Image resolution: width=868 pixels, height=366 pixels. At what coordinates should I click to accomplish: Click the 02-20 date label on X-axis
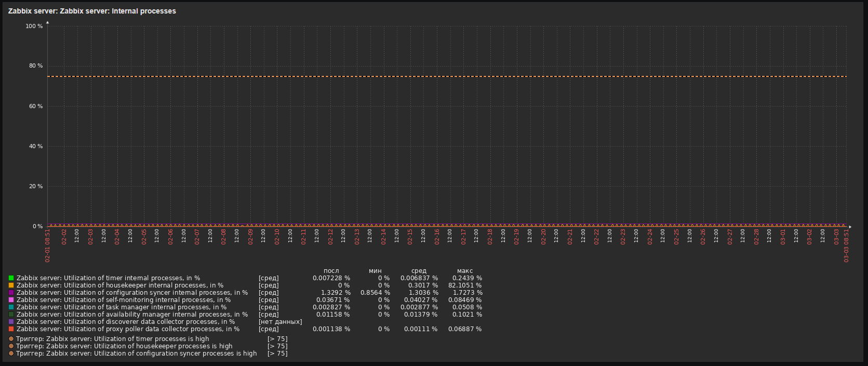point(543,237)
